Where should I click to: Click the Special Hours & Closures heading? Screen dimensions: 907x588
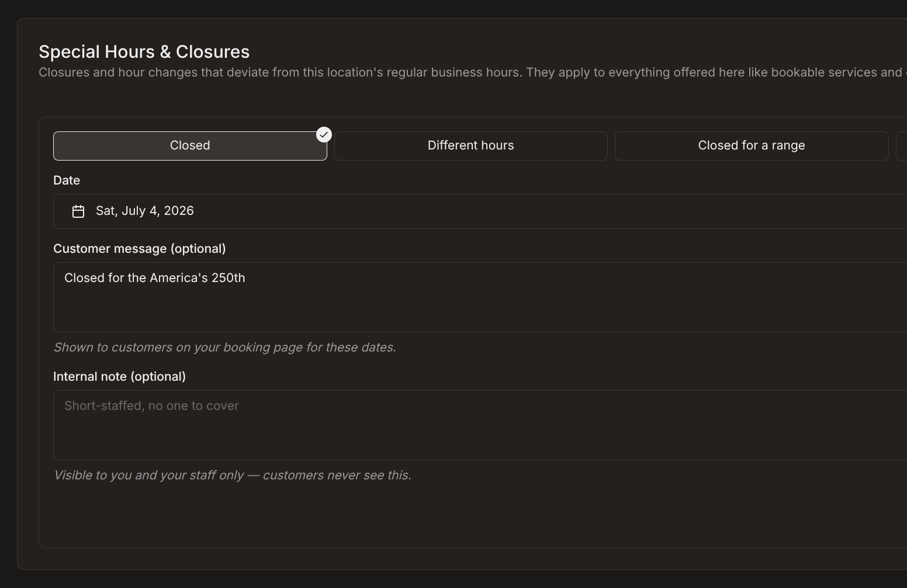[144, 52]
